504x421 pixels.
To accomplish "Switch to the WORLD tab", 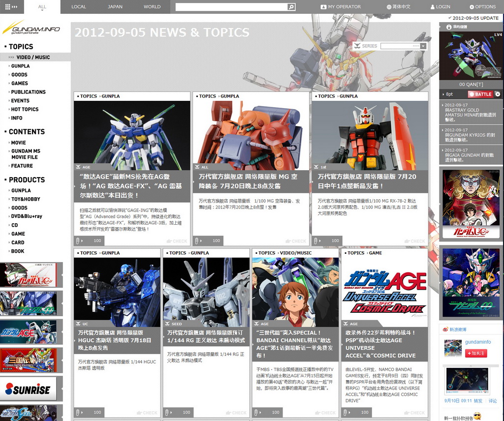I will coord(152,7).
